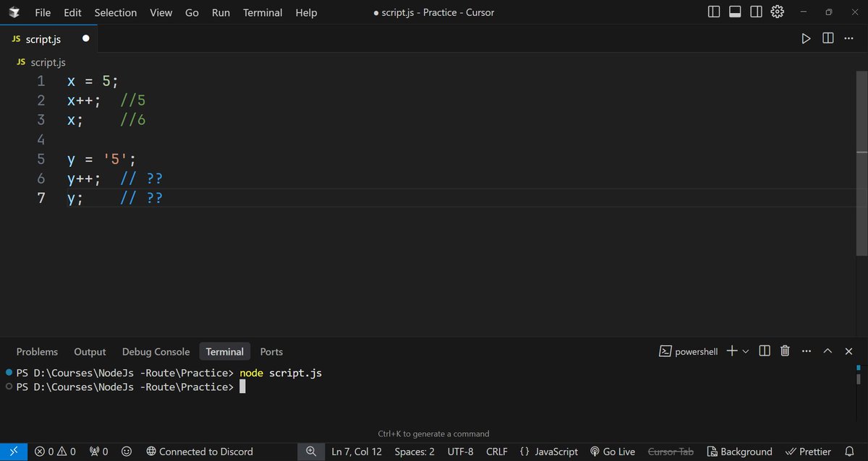Click the Cursor logo in the title bar
868x461 pixels.
click(x=14, y=12)
